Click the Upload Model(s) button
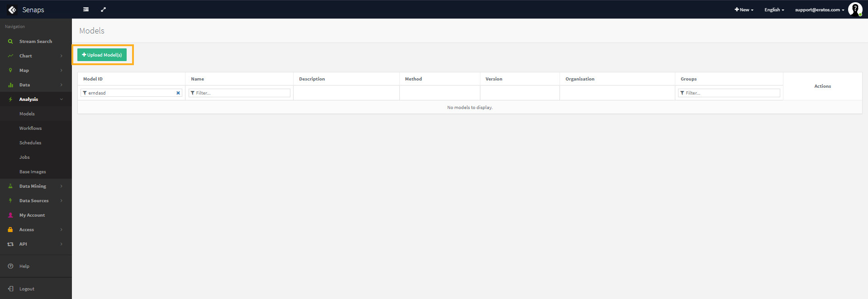Viewport: 868px width, 299px height. [102, 55]
